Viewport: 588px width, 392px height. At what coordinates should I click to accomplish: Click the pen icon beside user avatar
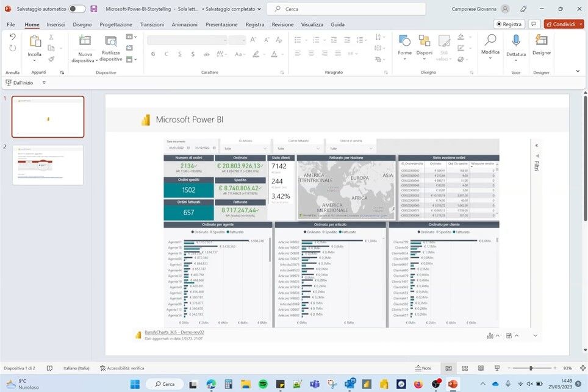click(x=524, y=9)
